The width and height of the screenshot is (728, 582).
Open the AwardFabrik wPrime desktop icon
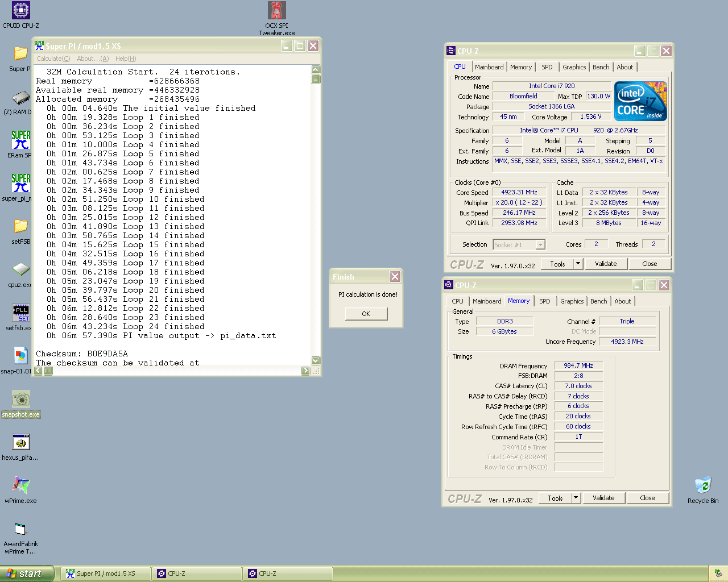pos(20,529)
